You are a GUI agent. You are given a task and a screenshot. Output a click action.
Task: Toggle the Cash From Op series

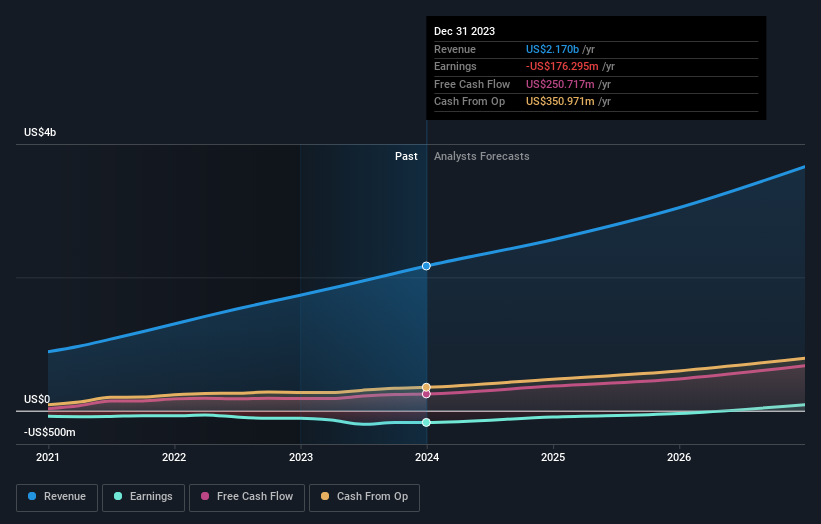tap(364, 497)
